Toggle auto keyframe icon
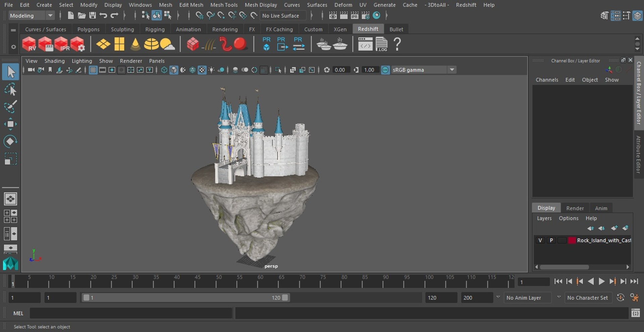The image size is (644, 332). [x=621, y=297]
